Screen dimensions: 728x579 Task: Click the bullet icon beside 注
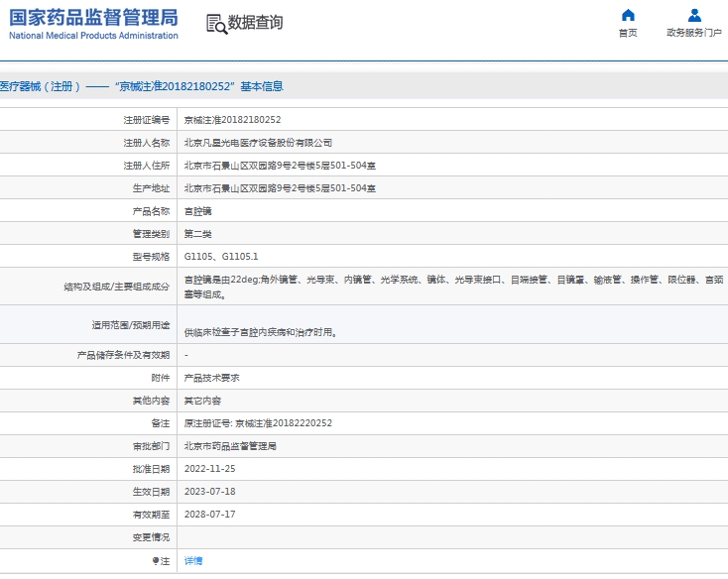coord(156,561)
